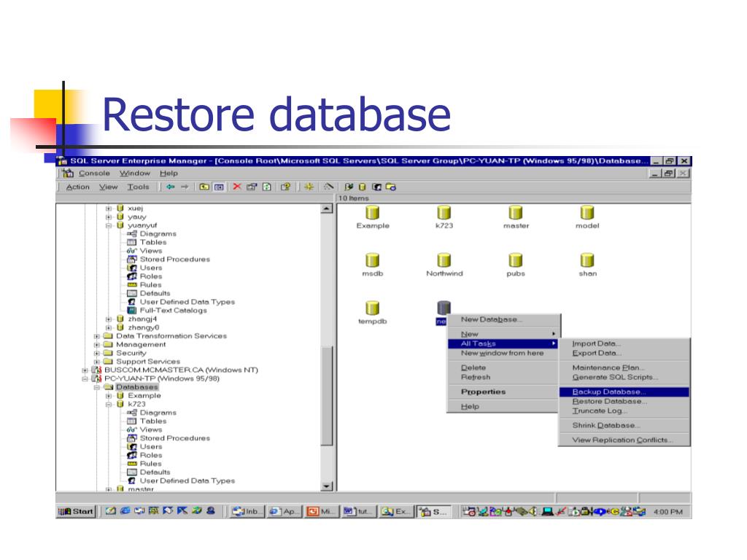The image size is (747, 560).
Task: Open the Help menu in menu bar
Action: [169, 174]
